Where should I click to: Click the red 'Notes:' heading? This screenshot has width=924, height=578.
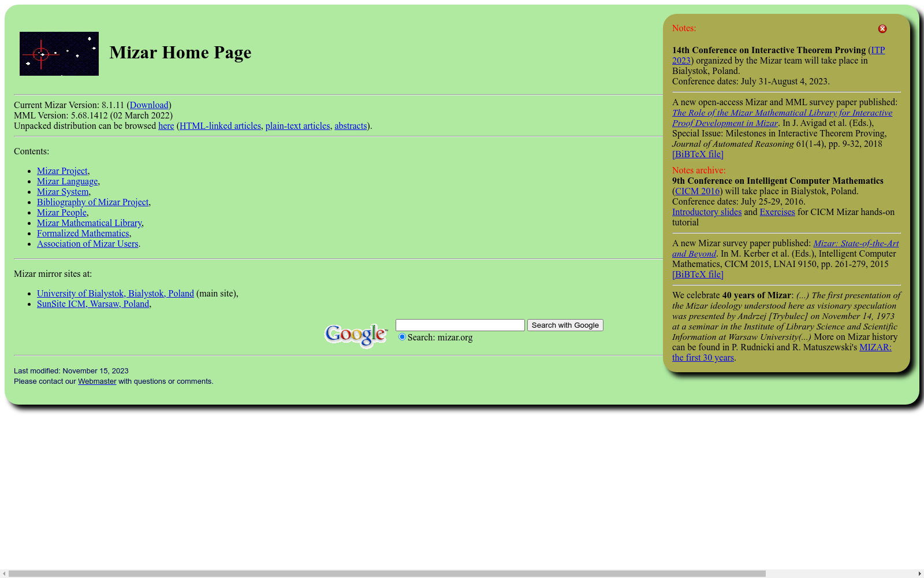pyautogui.click(x=684, y=28)
